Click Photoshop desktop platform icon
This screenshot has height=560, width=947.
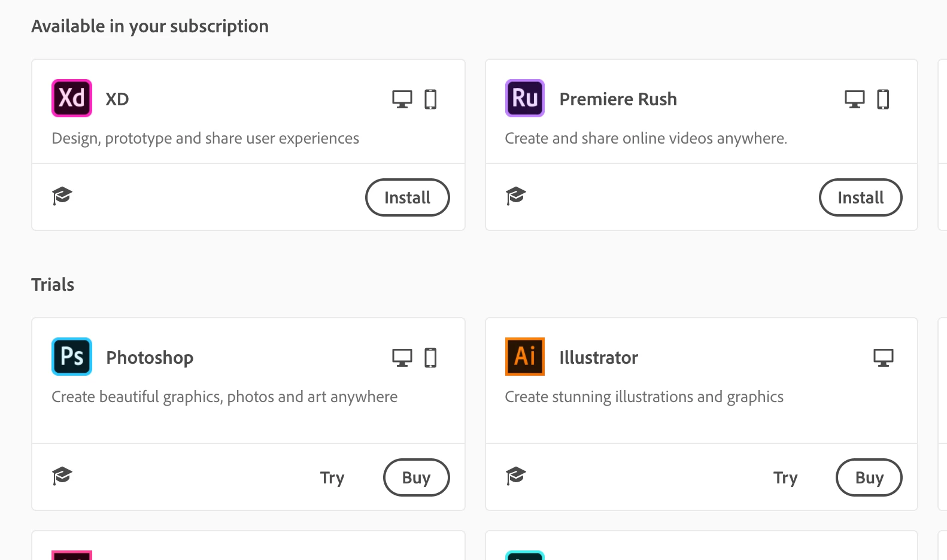tap(402, 358)
